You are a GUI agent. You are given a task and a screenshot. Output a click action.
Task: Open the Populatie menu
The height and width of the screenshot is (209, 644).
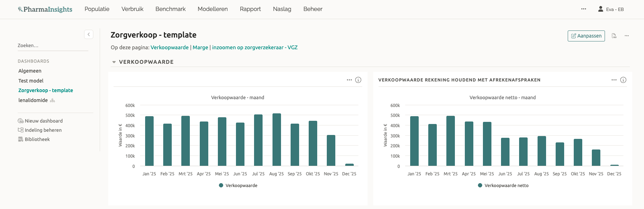97,9
